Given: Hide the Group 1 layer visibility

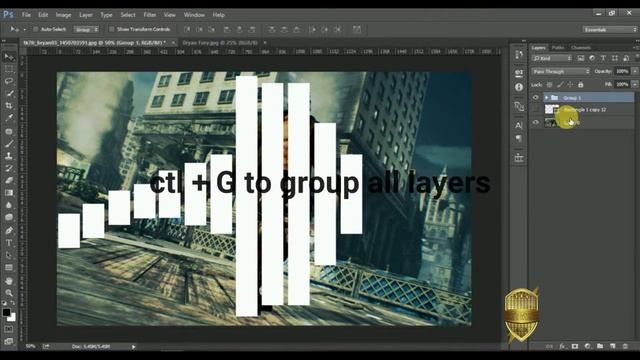Looking at the screenshot, I should 536,98.
